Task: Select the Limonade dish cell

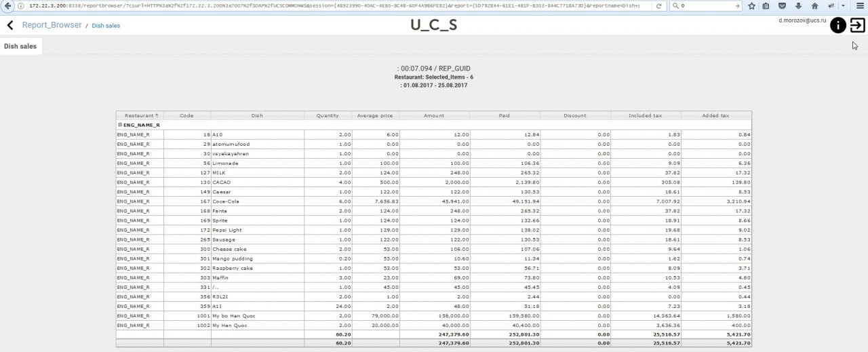Action: coord(257,163)
